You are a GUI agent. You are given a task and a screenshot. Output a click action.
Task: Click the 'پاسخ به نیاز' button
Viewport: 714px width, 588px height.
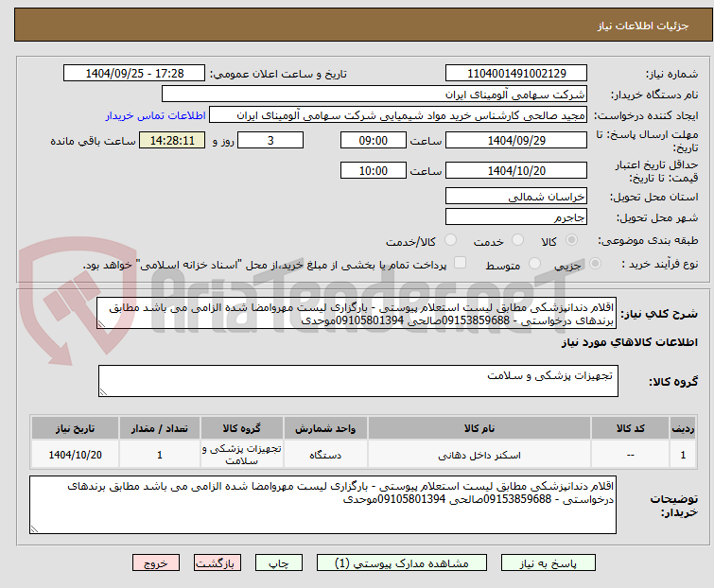[549, 563]
